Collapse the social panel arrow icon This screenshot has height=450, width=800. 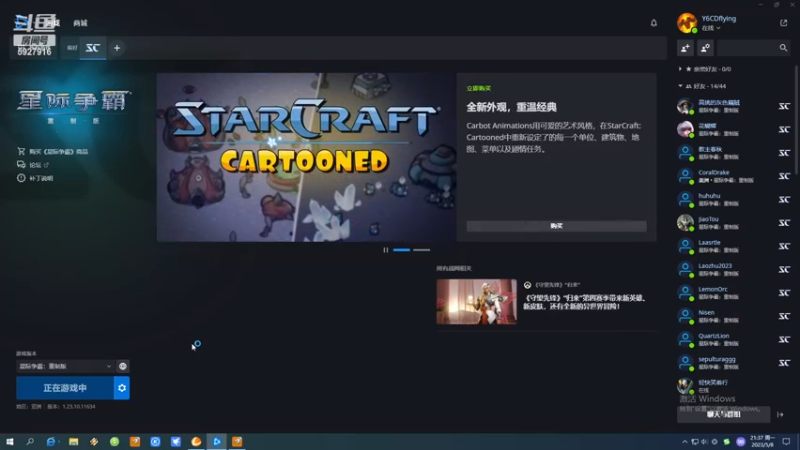click(780, 415)
